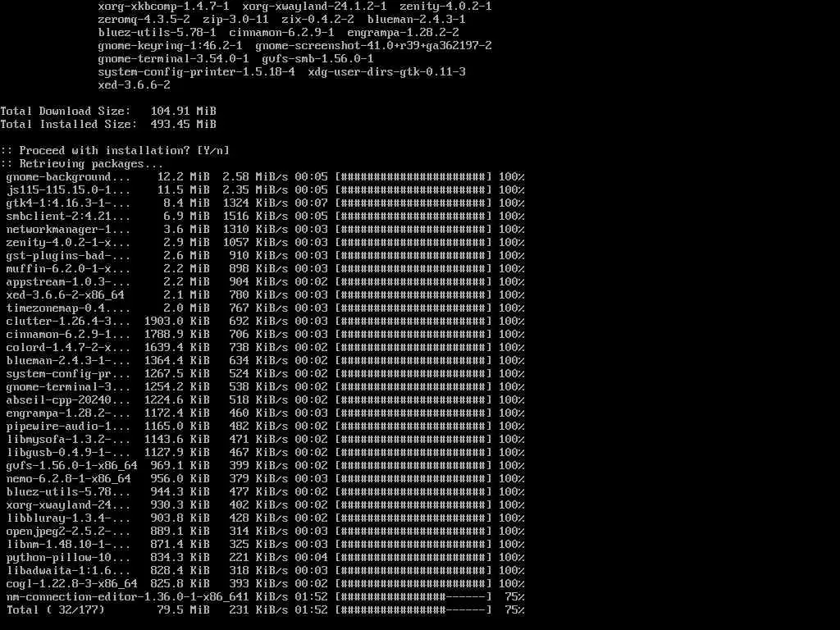Click the nm-connection-editor progress bar at 75%
This screenshot has width=840, height=630.
413,597
